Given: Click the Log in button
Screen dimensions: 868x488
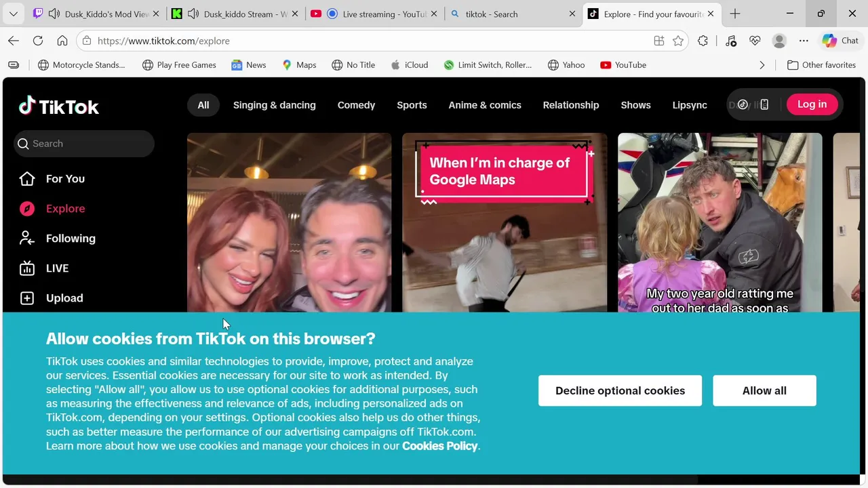Looking at the screenshot, I should click(x=812, y=104).
